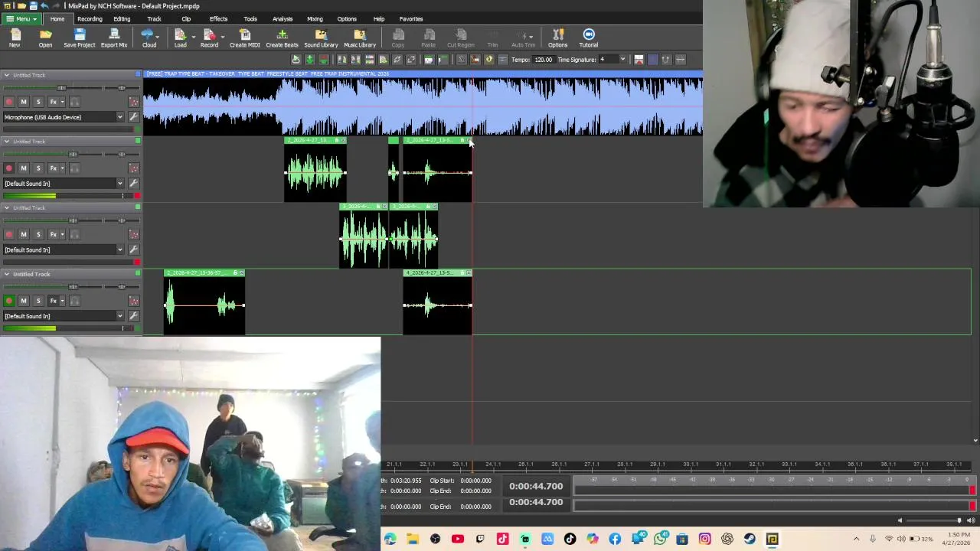Click the wrench icon on the bottom track
This screenshot has height=551, width=980.
pyautogui.click(x=133, y=316)
